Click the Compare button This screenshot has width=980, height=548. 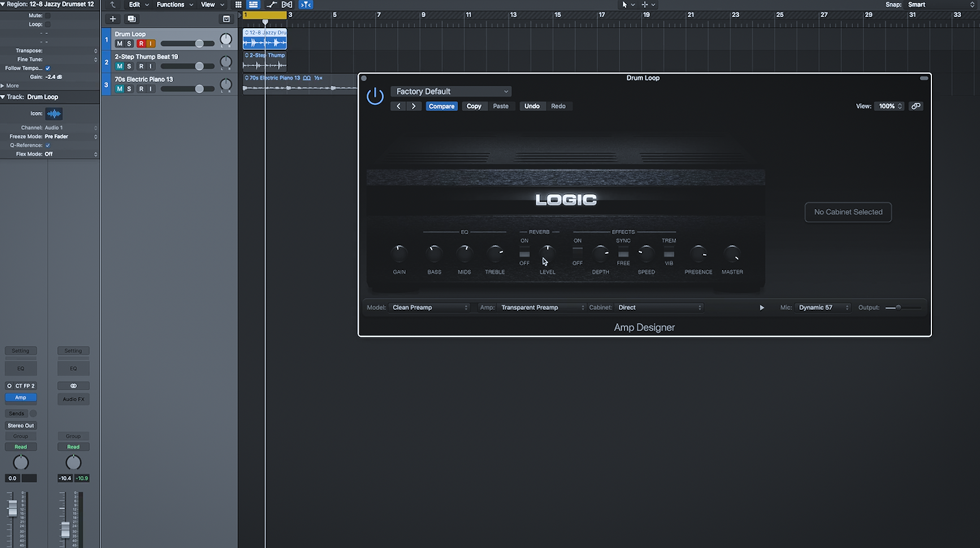tap(441, 106)
